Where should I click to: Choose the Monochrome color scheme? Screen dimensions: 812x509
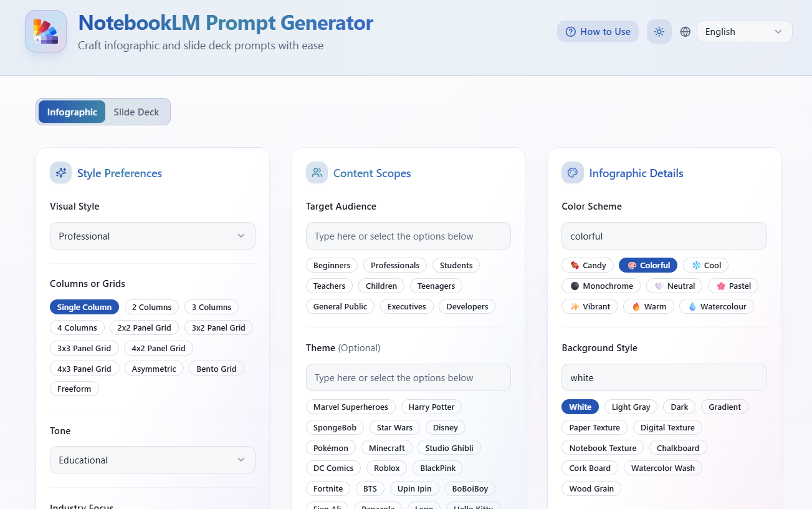coord(601,286)
